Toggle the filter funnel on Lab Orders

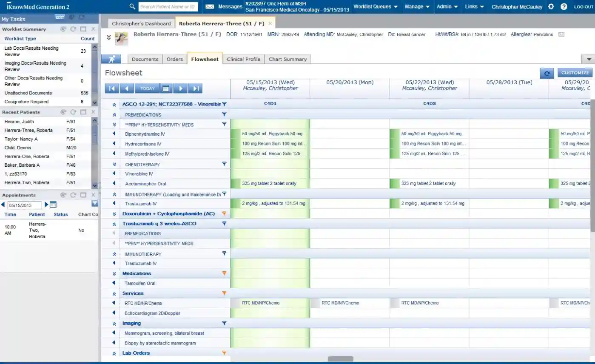(224, 353)
